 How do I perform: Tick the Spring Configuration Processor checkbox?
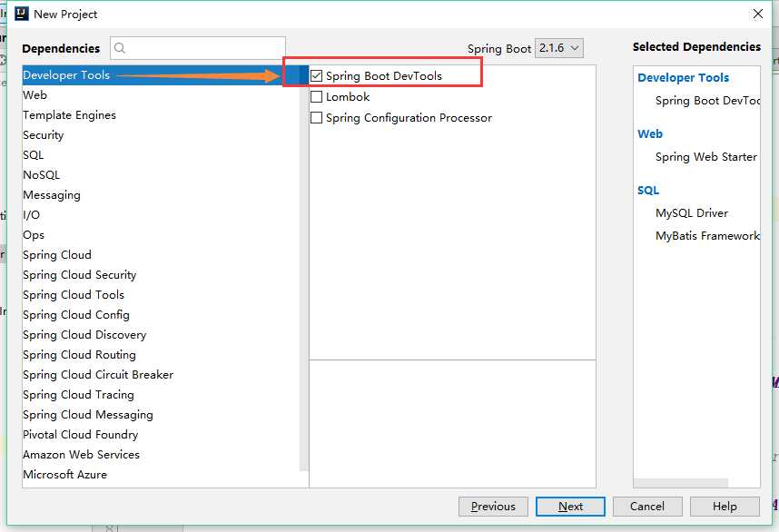pos(317,118)
